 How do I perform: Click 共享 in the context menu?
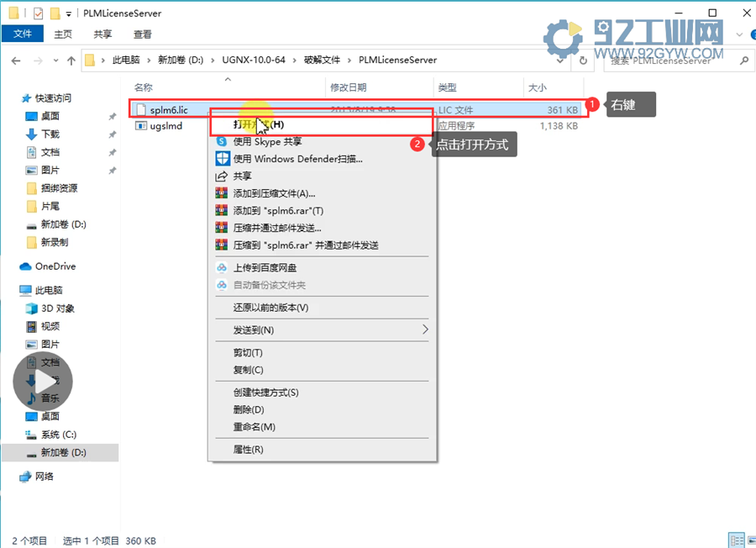pyautogui.click(x=322, y=176)
